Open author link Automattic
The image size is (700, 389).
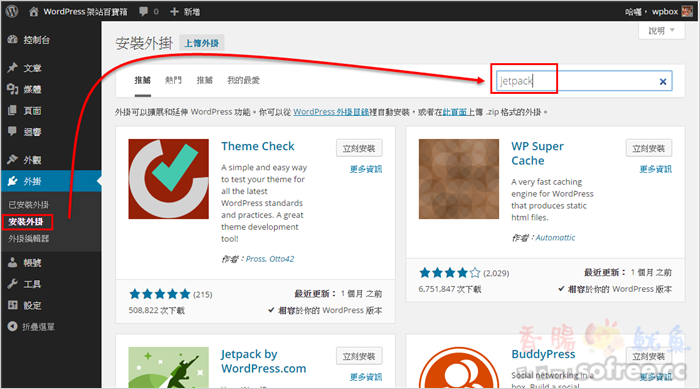[x=555, y=238]
